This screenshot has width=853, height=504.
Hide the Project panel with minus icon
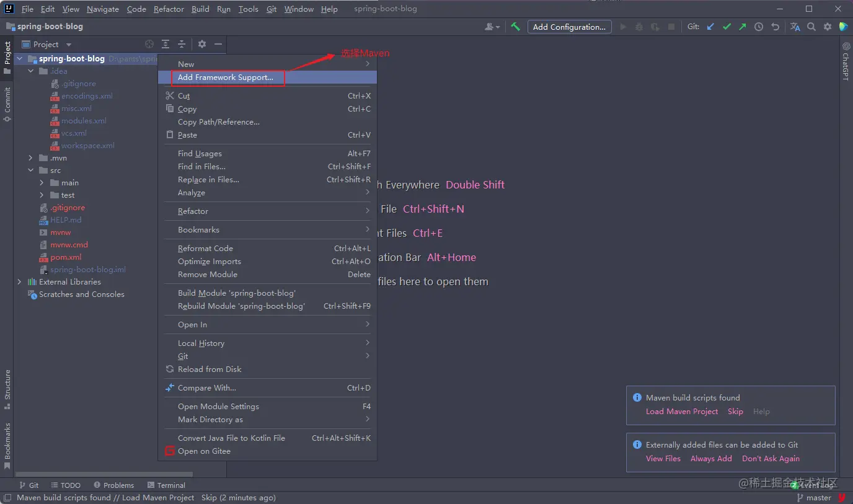pos(218,44)
